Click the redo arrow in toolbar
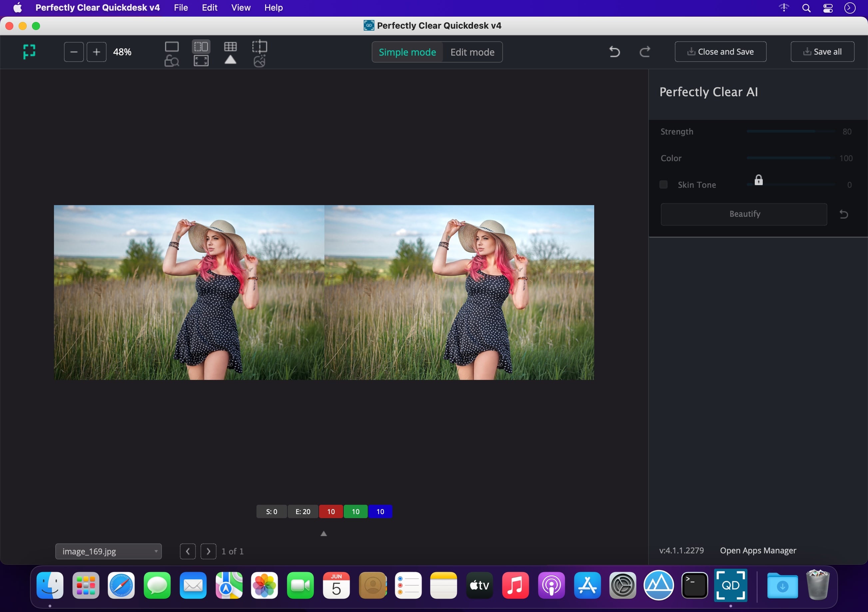This screenshot has width=868, height=612. click(645, 52)
